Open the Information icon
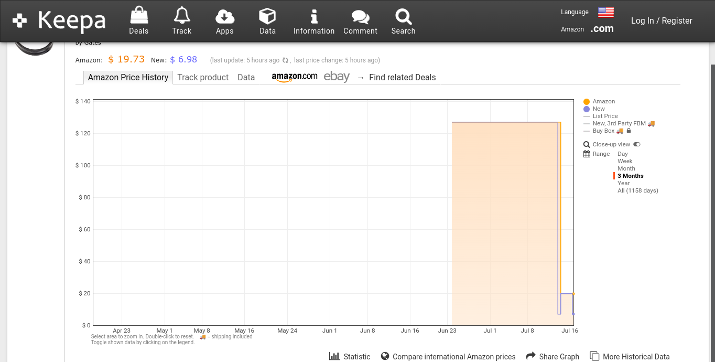This screenshot has width=715, height=362. coord(314,16)
